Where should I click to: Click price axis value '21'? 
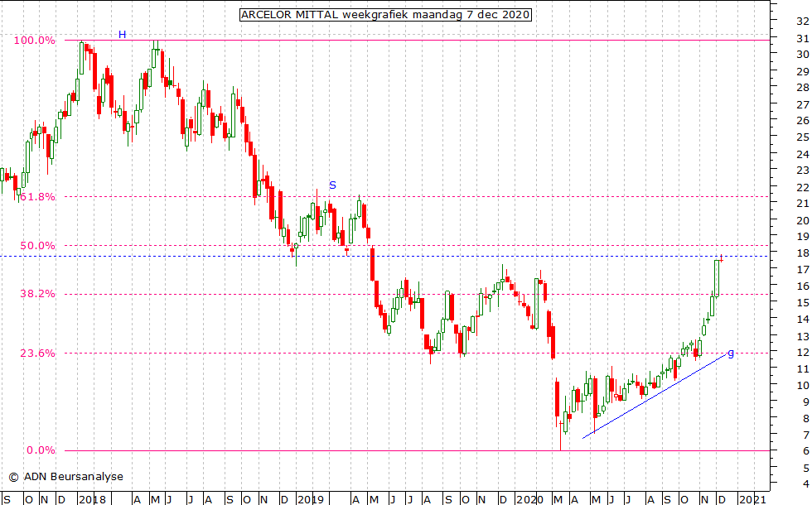803,204
